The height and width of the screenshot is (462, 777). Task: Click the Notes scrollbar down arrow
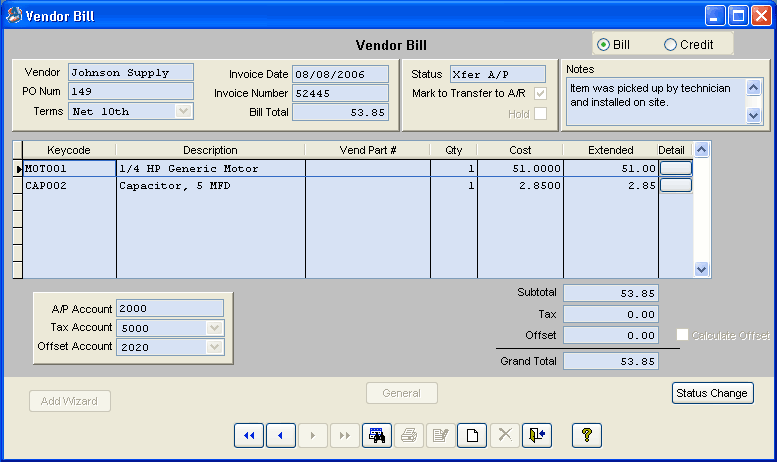[x=753, y=116]
